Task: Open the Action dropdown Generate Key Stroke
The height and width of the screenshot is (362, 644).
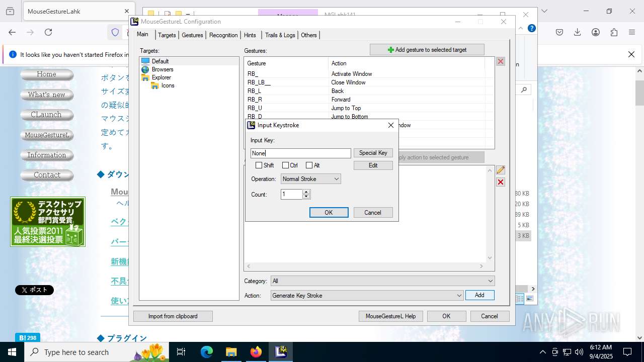Action: pyautogui.click(x=367, y=296)
